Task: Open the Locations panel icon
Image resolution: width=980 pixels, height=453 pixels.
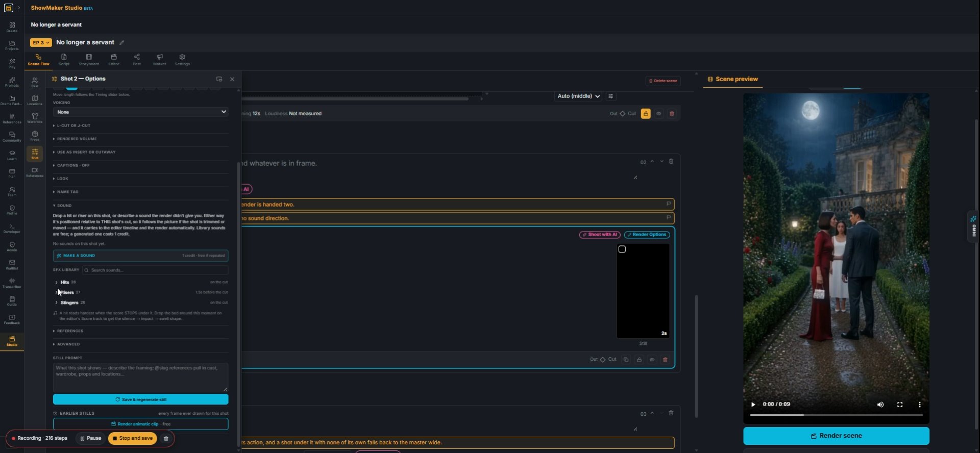Action: 35,100
